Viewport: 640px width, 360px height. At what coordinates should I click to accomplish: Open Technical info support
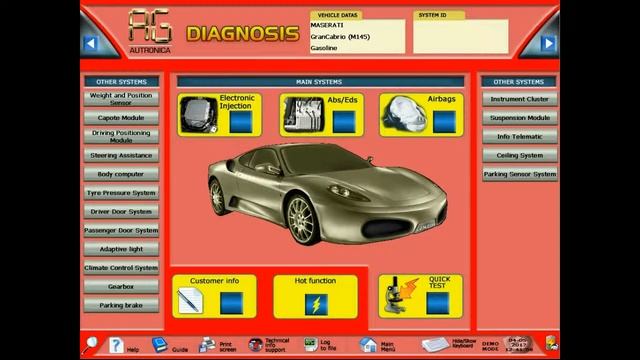pyautogui.click(x=269, y=345)
